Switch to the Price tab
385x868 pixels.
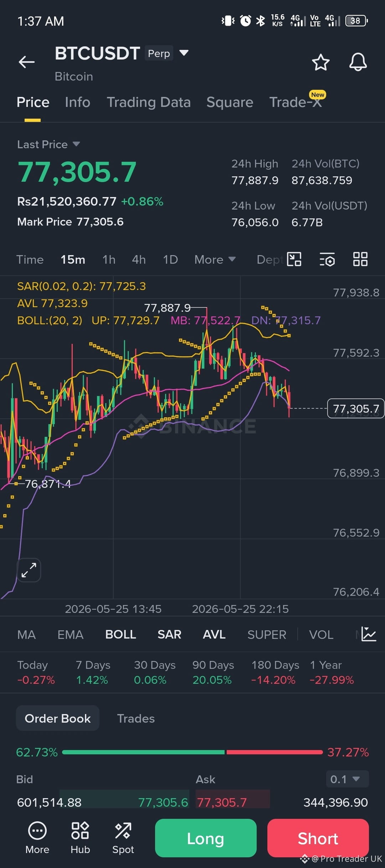[33, 102]
